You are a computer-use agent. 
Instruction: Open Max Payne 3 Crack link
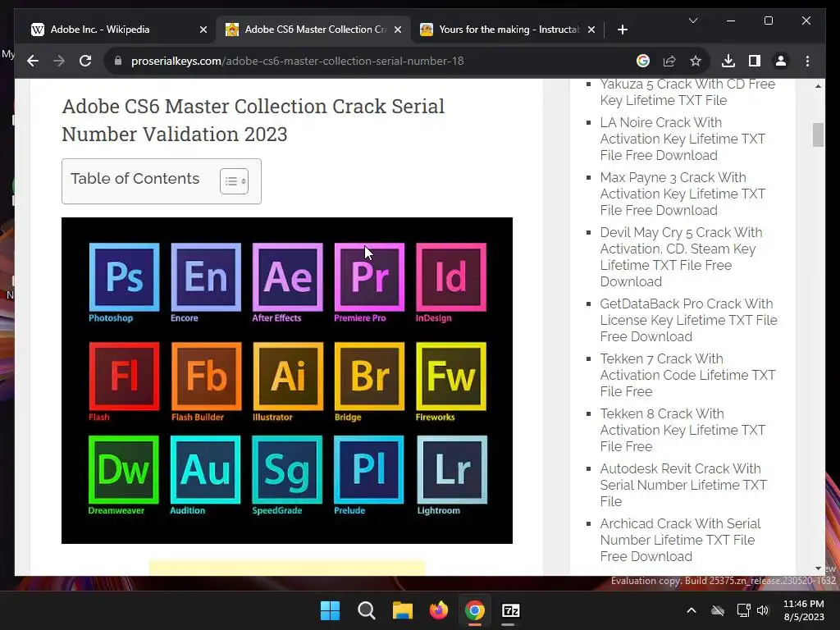click(x=682, y=194)
